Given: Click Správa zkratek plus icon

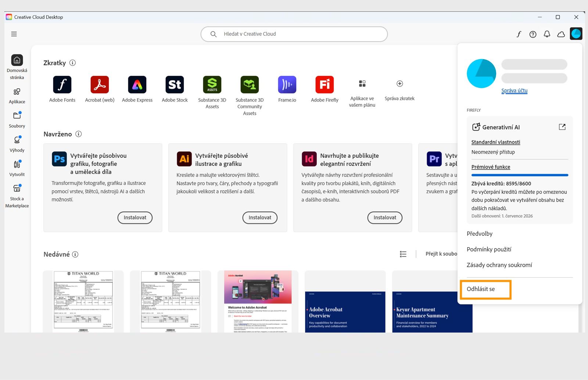Looking at the screenshot, I should [x=400, y=84].
